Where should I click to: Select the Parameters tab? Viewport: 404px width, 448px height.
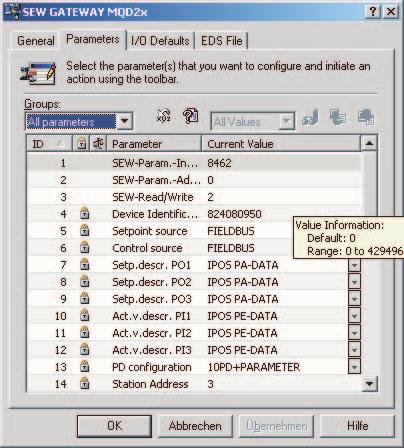93,39
